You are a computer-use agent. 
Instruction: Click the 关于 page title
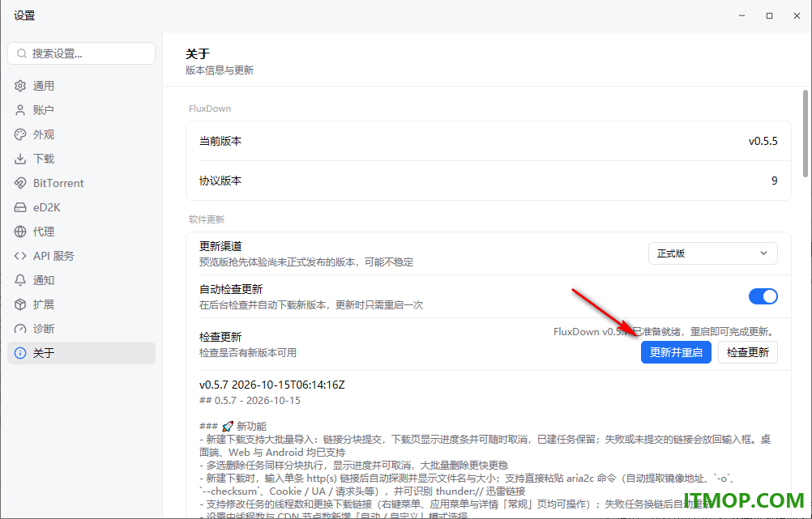click(197, 53)
